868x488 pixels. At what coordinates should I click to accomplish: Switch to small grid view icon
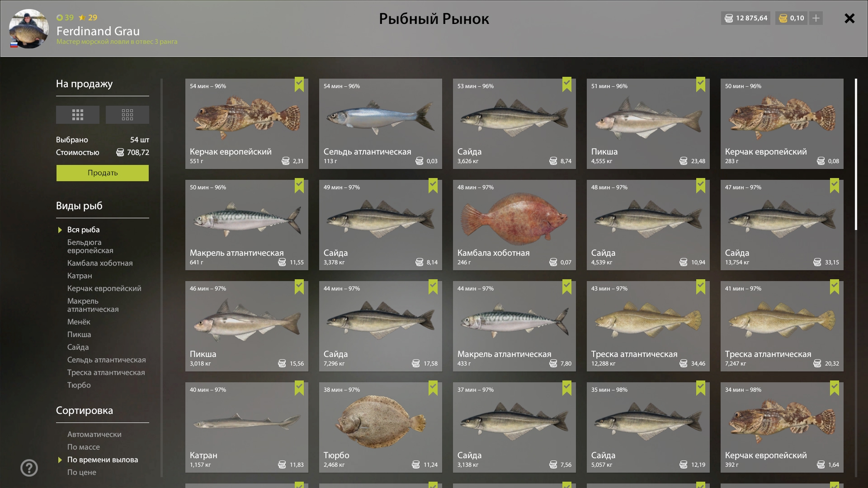click(x=127, y=115)
